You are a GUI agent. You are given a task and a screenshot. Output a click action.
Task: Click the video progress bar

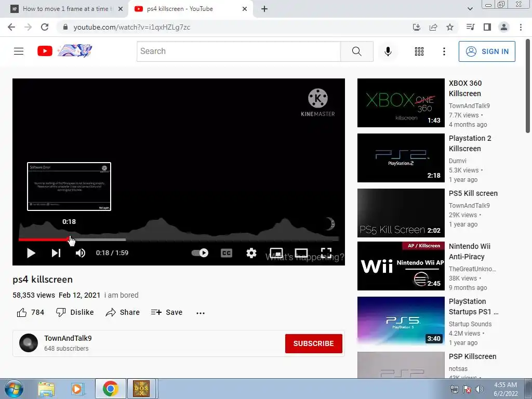click(x=179, y=240)
